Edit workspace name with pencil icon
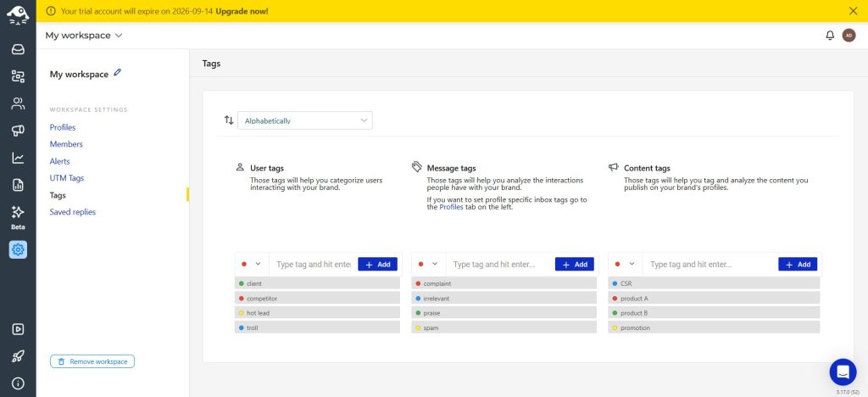Image resolution: width=868 pixels, height=397 pixels. click(x=117, y=73)
